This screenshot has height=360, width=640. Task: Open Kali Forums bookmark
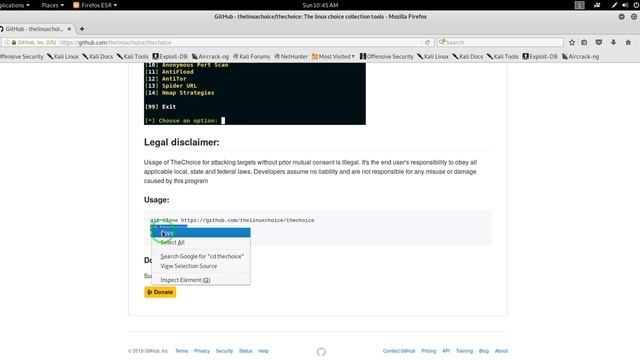point(251,57)
